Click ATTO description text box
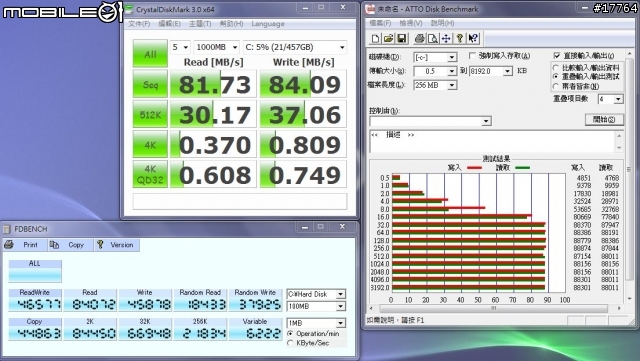The width and height of the screenshot is (640, 361). point(492,141)
